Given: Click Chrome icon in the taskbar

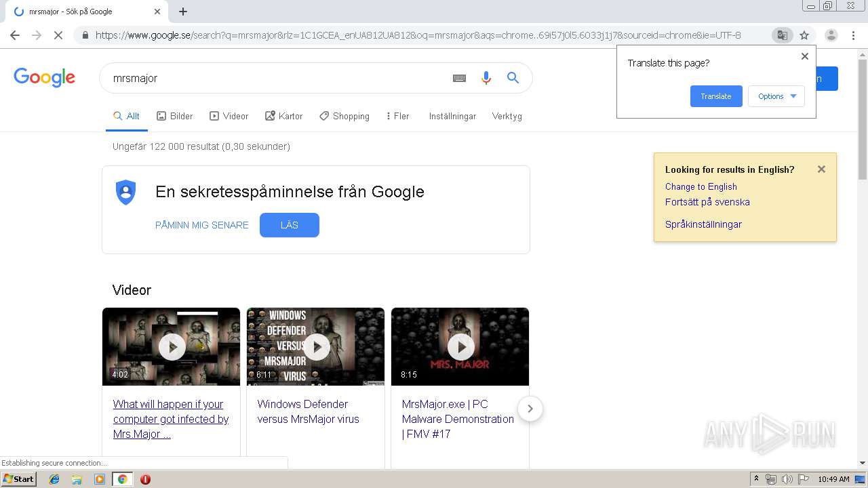Looking at the screenshot, I should point(122,479).
